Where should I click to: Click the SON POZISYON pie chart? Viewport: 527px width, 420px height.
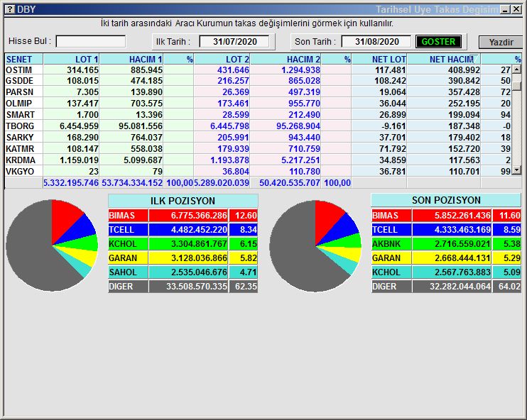click(315, 246)
